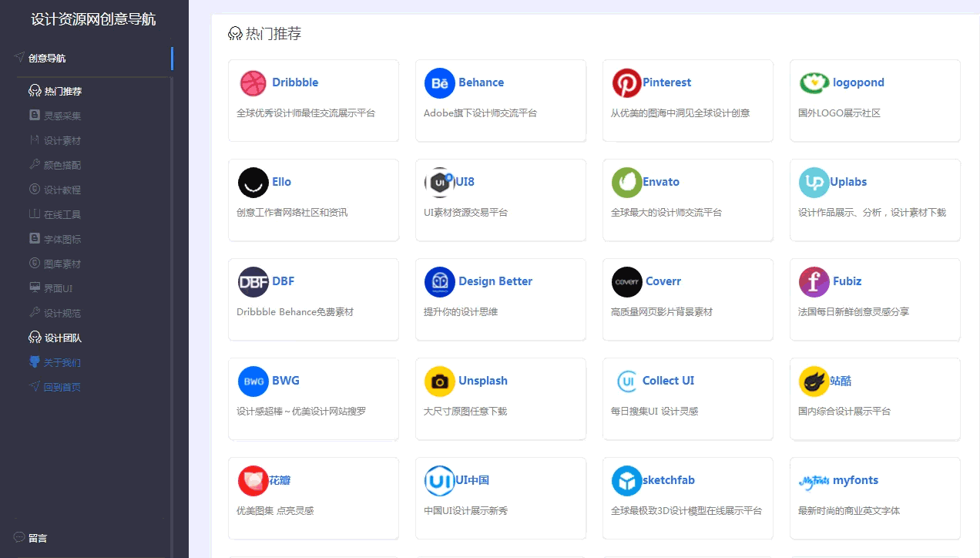Click description 全球优秀设计师最佳交流展示平台
Viewport: 980px width, 558px height.
[306, 113]
